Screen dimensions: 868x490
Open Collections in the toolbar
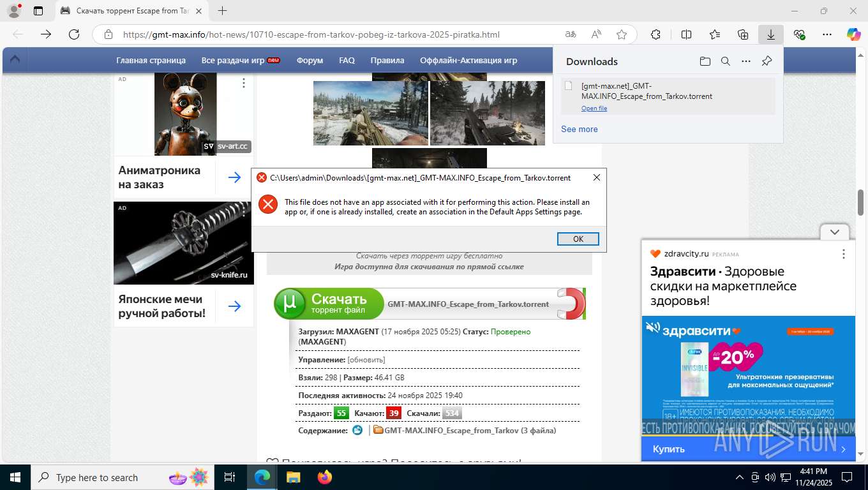coord(743,34)
